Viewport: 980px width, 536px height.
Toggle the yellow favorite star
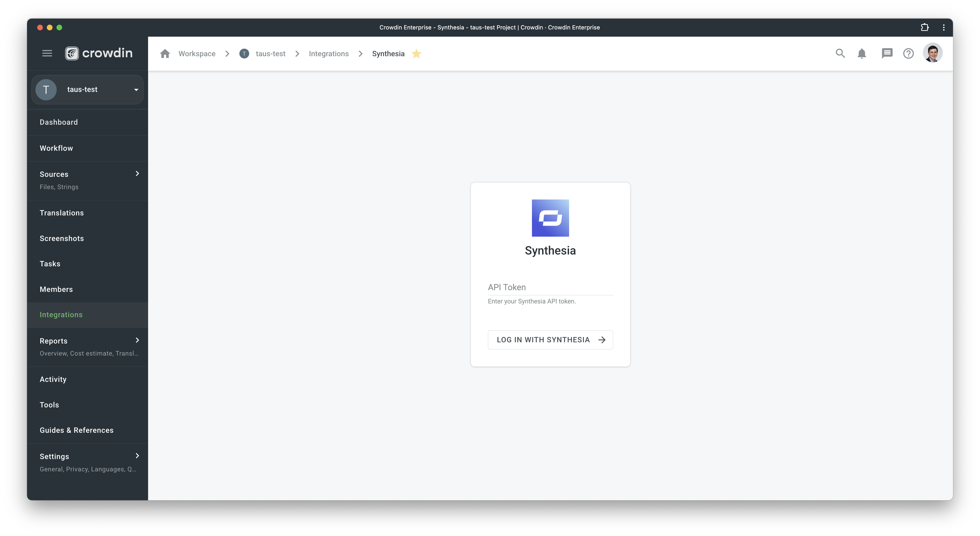(x=417, y=54)
